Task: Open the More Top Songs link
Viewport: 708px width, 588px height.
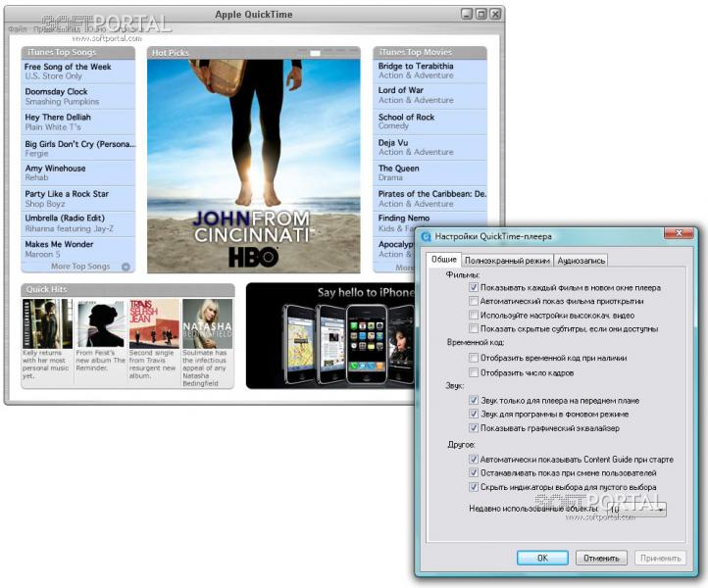Action: coord(80,267)
